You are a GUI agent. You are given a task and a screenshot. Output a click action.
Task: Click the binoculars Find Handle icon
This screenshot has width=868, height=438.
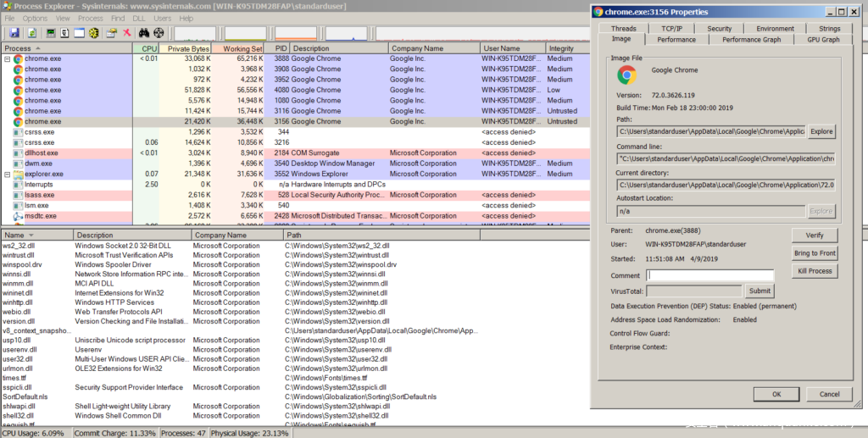pyautogui.click(x=142, y=33)
